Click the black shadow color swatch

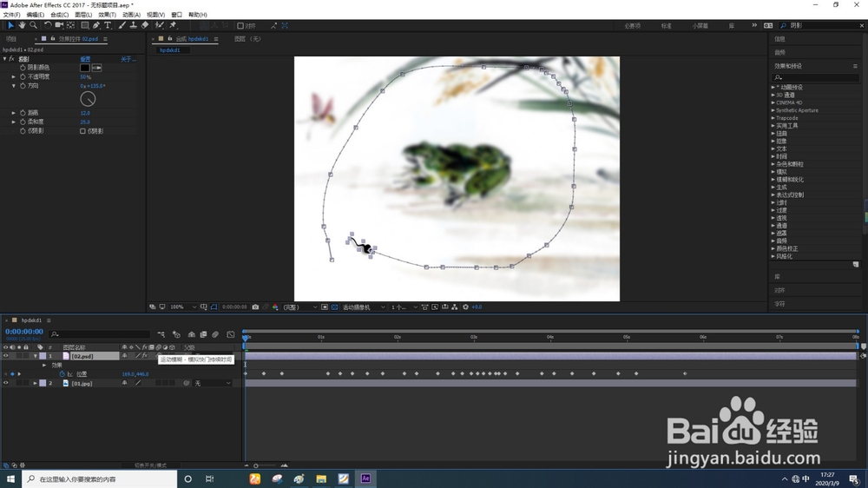[85, 68]
